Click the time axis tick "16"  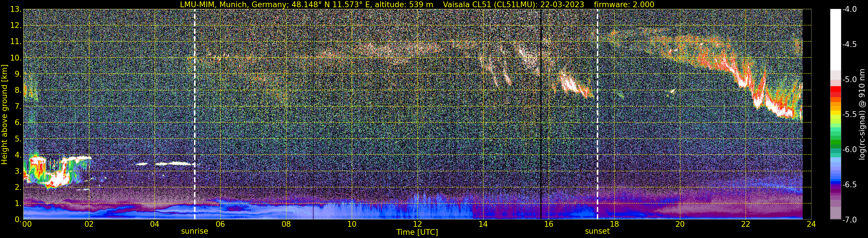click(x=548, y=224)
